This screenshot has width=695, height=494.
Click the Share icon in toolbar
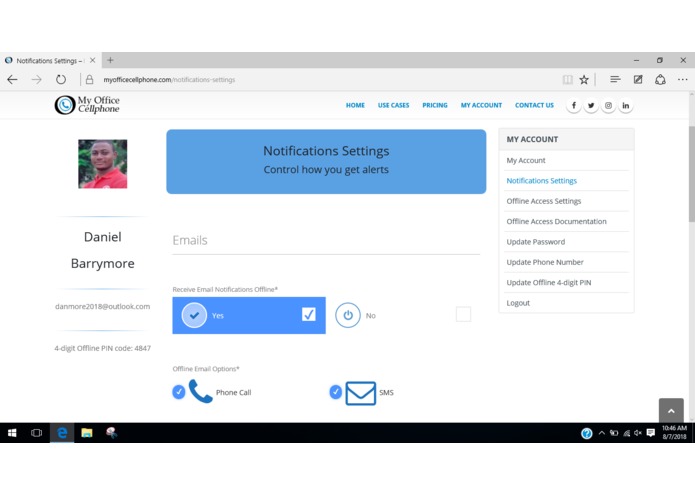click(660, 80)
